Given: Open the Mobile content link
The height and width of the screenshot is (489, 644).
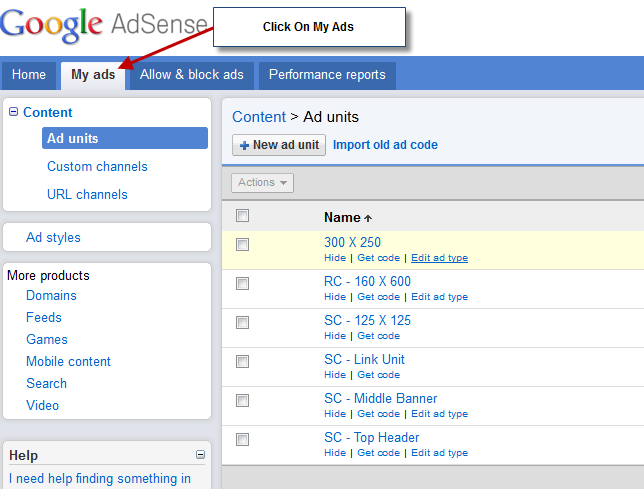Looking at the screenshot, I should point(69,361).
